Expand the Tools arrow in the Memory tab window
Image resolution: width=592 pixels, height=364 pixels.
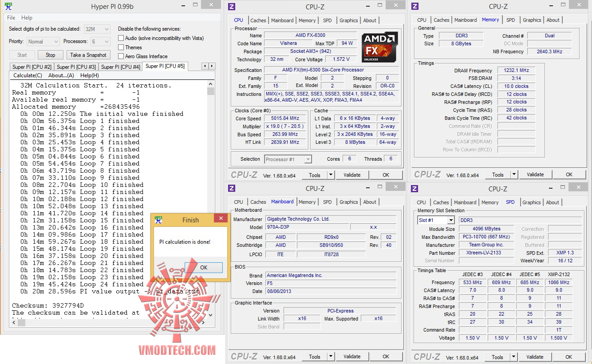(x=513, y=174)
